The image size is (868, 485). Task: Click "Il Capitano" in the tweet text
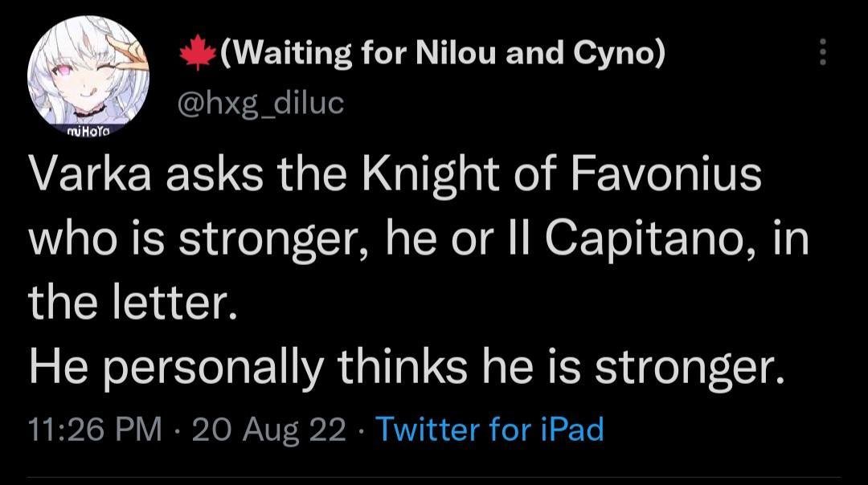pyautogui.click(x=633, y=240)
